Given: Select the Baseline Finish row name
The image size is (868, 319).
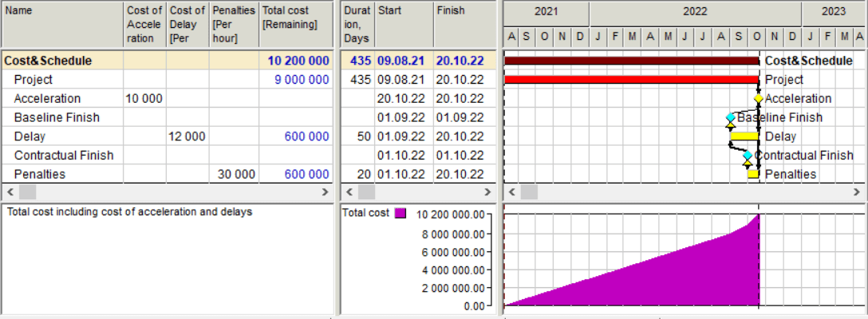Looking at the screenshot, I should pyautogui.click(x=57, y=117).
